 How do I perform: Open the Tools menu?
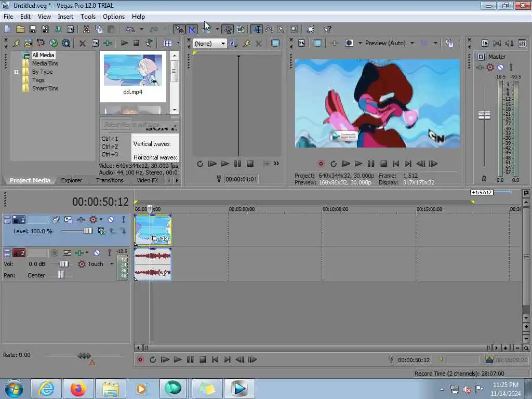(88, 17)
